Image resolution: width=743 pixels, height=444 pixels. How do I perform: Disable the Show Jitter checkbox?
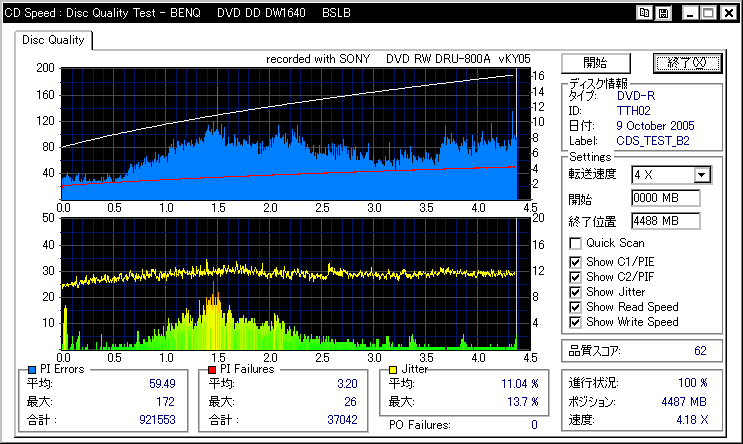click(x=575, y=292)
